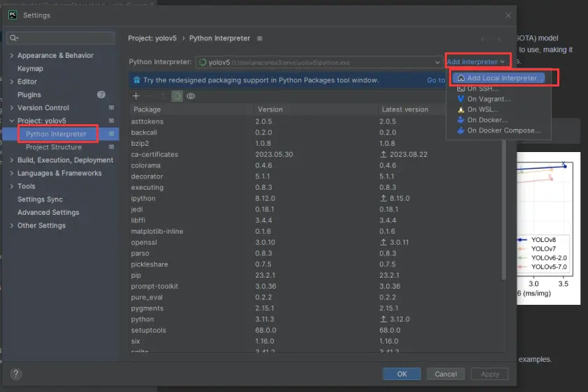Click the help question mark button
The image size is (588, 392).
point(16,374)
